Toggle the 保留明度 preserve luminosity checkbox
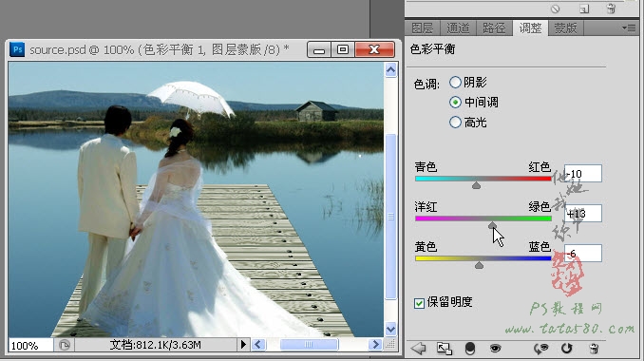The height and width of the screenshot is (361, 644). 419,303
